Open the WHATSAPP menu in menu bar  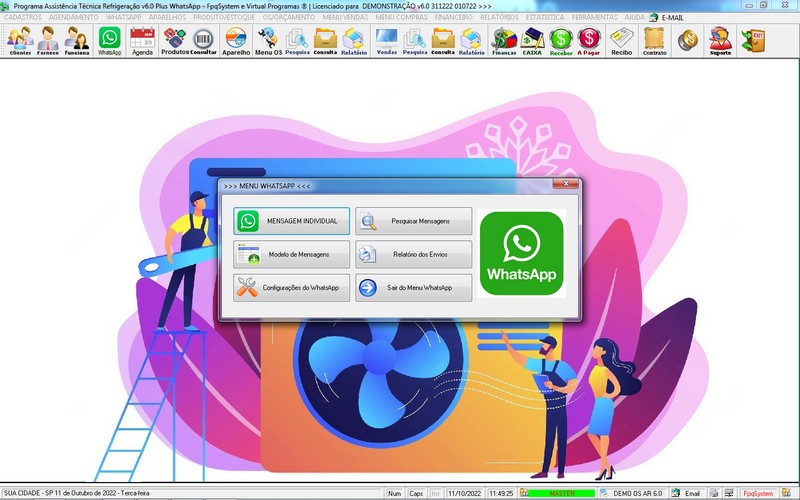click(123, 17)
